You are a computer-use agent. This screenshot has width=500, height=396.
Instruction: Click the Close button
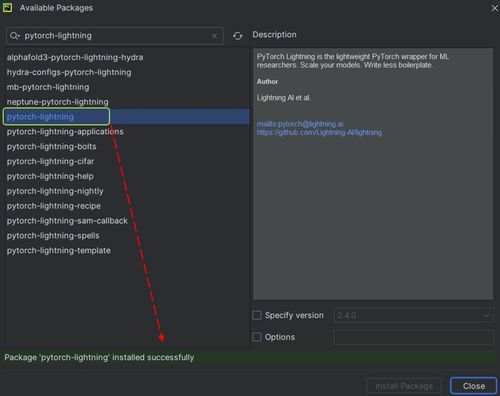[x=473, y=386]
